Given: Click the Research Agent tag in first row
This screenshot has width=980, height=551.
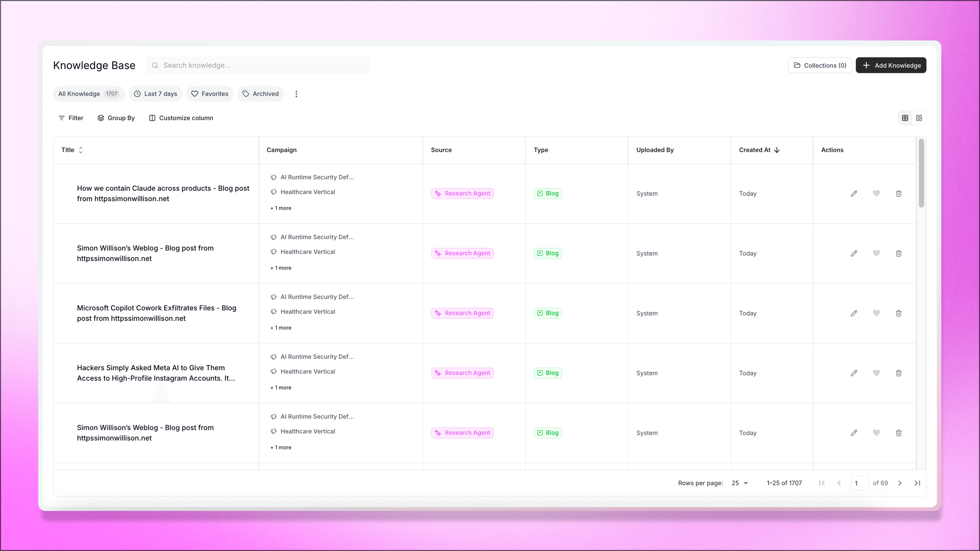Looking at the screenshot, I should (x=462, y=194).
